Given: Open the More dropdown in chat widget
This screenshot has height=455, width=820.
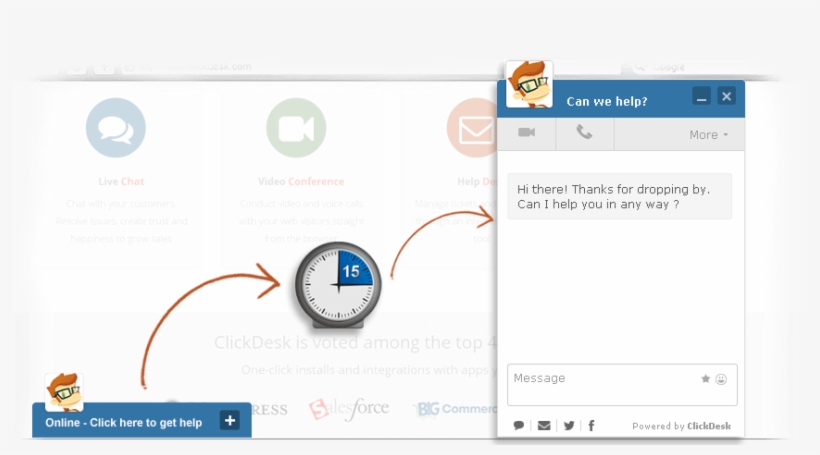Looking at the screenshot, I should pyautogui.click(x=708, y=135).
